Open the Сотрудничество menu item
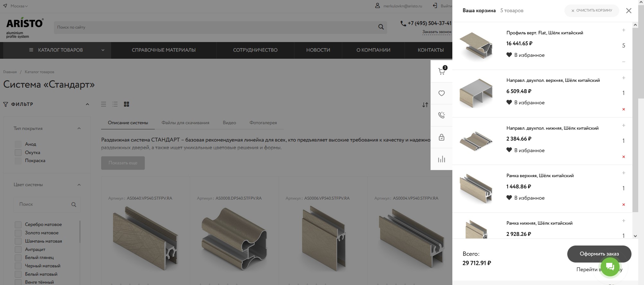 [x=255, y=50]
